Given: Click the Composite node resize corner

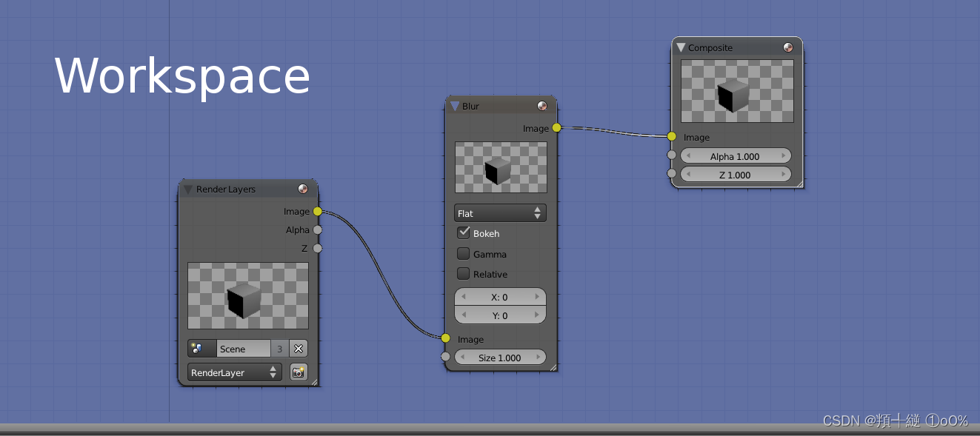Looking at the screenshot, I should [x=799, y=184].
